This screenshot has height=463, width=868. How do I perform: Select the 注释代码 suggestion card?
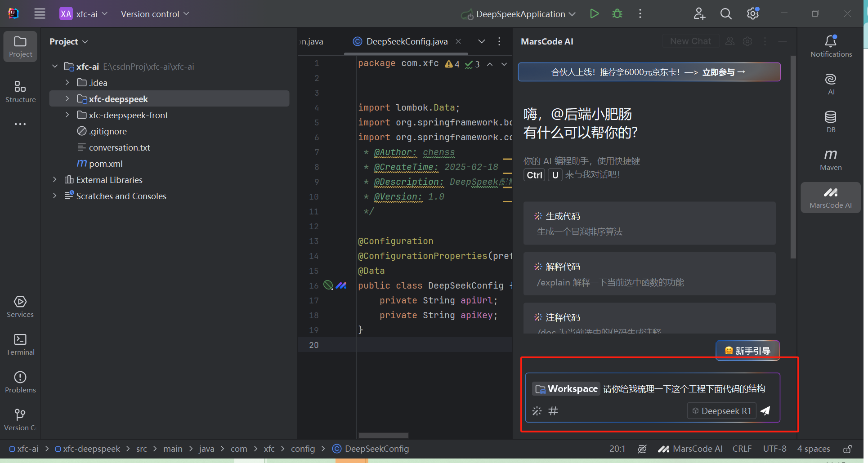tap(649, 318)
